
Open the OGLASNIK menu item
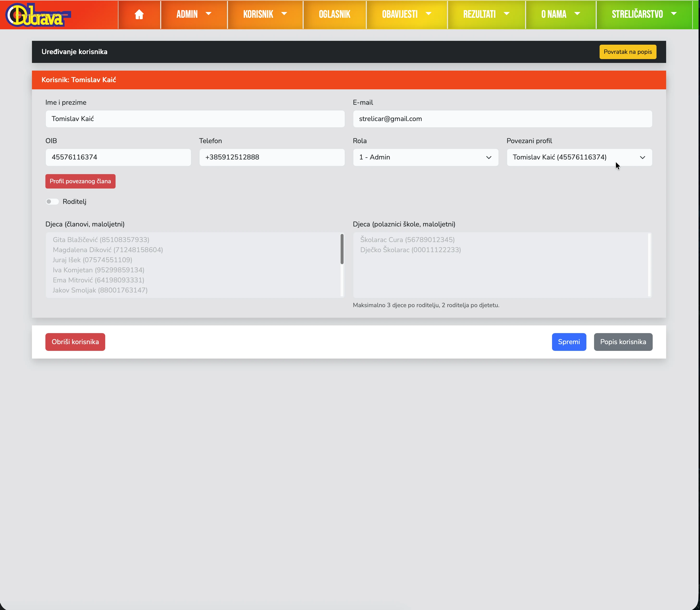(x=334, y=14)
